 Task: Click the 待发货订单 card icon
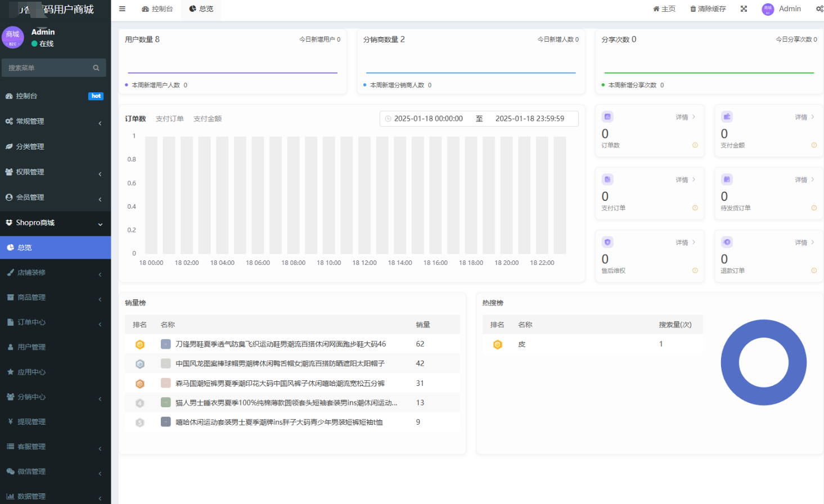point(727,179)
